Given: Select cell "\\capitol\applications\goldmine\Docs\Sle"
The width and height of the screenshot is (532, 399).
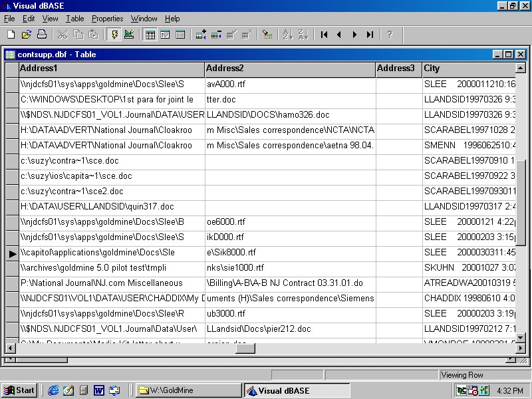Looking at the screenshot, I should 112,253.
